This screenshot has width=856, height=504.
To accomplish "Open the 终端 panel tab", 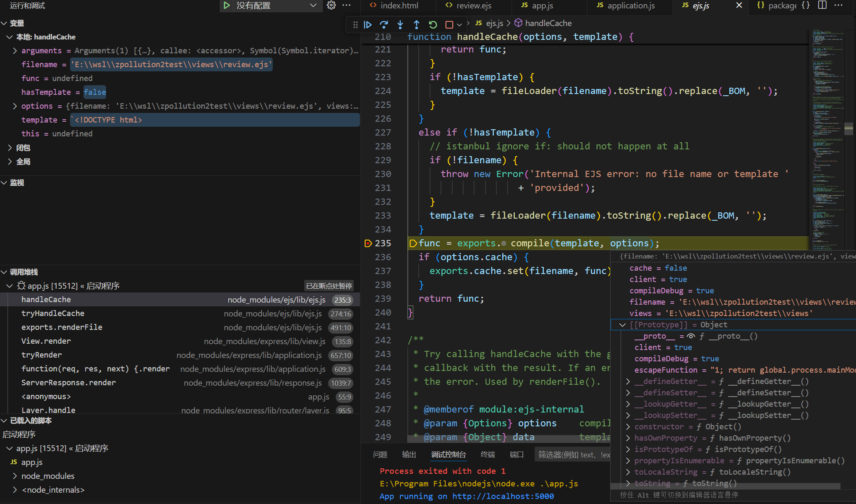I will pos(488,454).
